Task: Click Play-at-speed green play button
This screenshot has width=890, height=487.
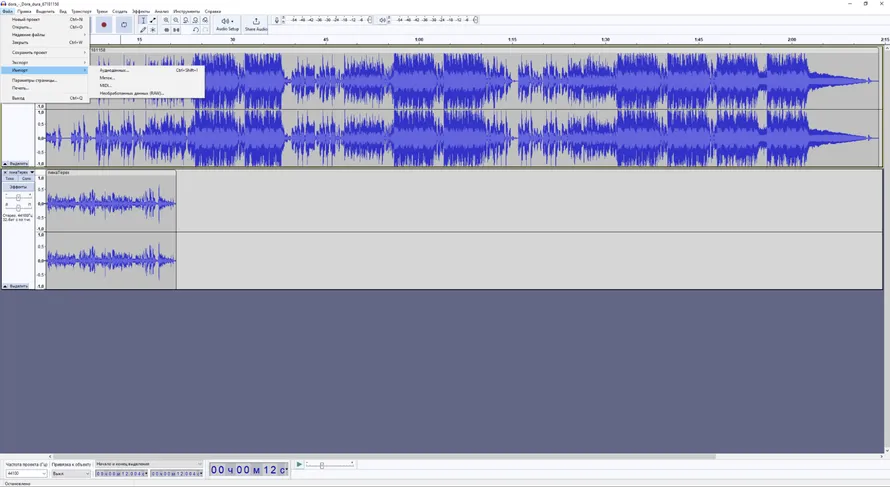Action: pos(299,464)
